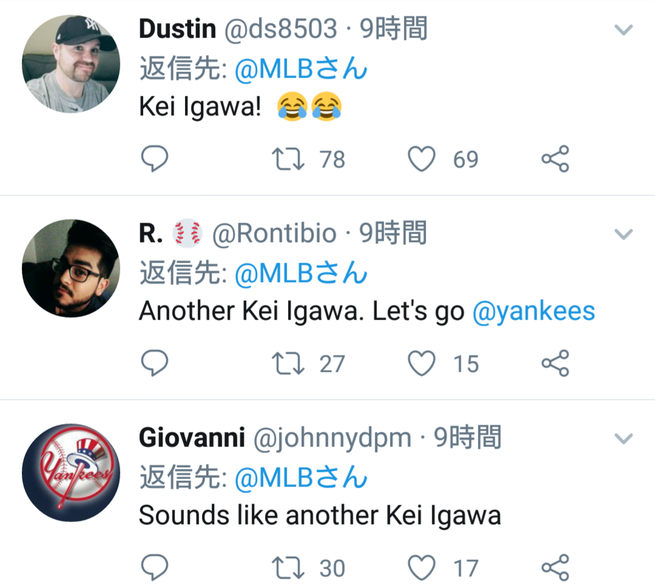Open more options for Giovanni's tweet
The width and height of the screenshot is (655, 587).
[x=623, y=439]
